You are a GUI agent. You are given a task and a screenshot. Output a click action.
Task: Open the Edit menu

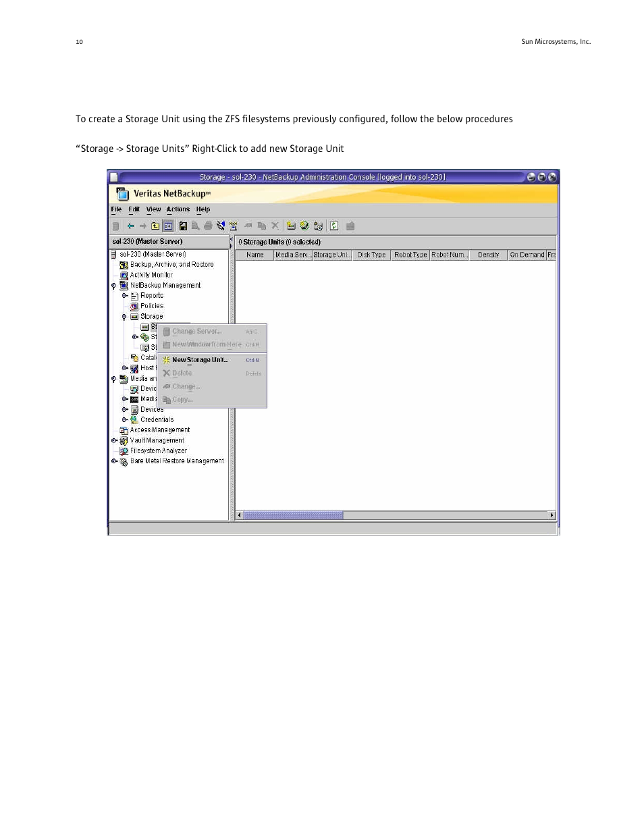134,209
